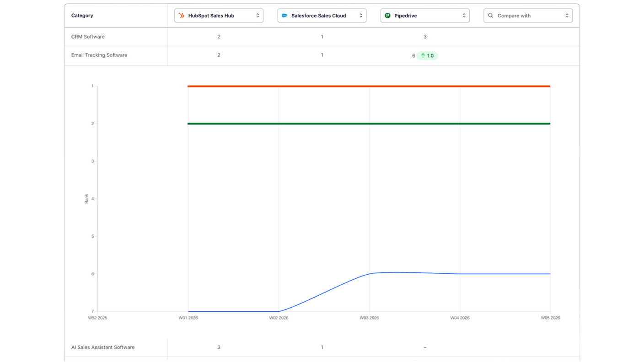This screenshot has width=644, height=362.
Task: Click Salesforce's rank 1 in AI Sales Assistant
Action: pos(322,347)
